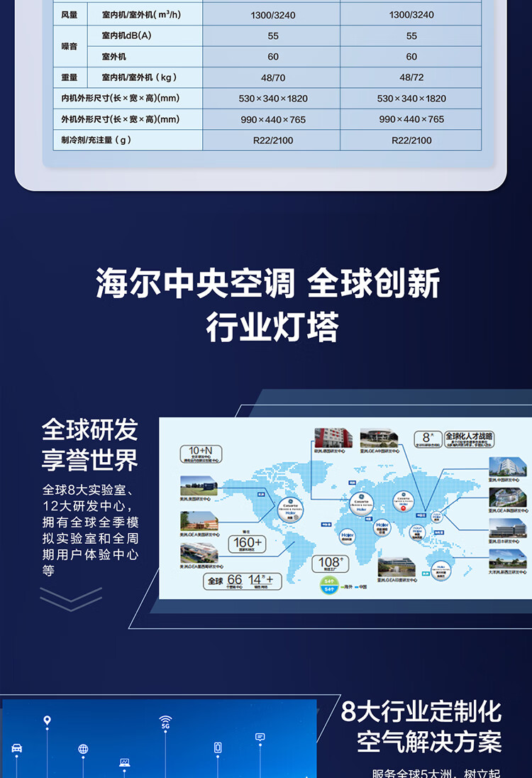The width and height of the screenshot is (532, 778).
Task: Click the 印度研发中心 building photo
Action: pos(396,567)
